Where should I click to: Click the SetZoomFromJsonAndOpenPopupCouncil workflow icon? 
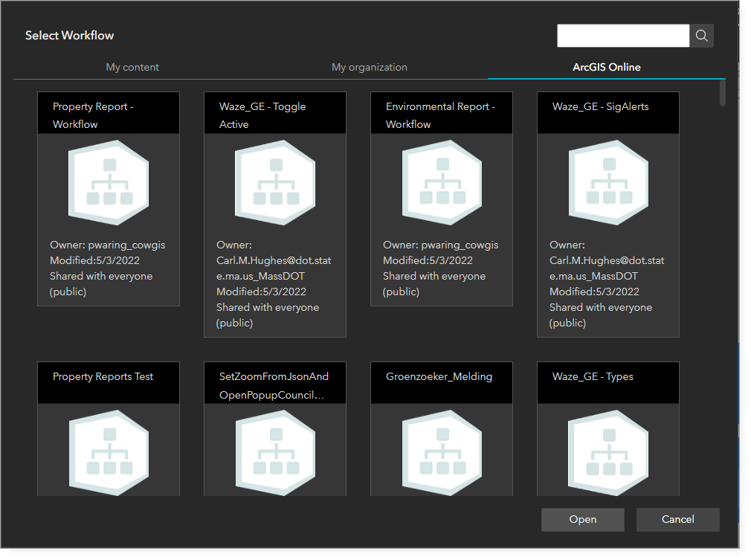point(274,450)
